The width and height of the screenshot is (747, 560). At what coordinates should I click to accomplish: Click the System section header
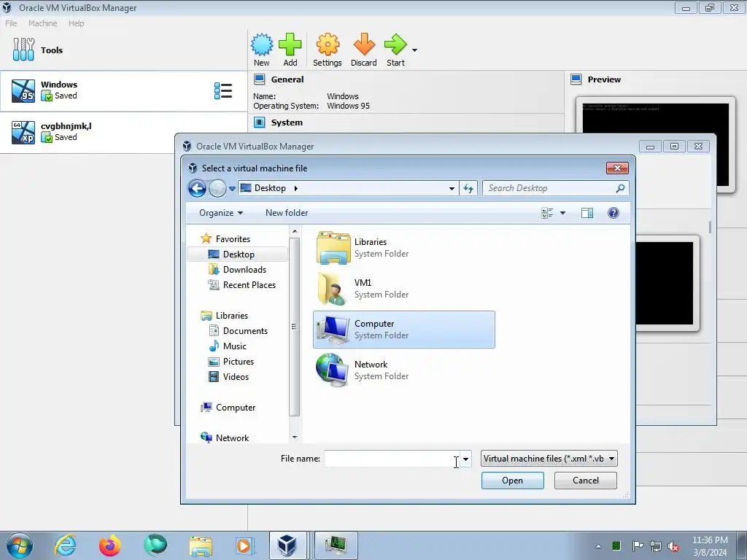(286, 122)
